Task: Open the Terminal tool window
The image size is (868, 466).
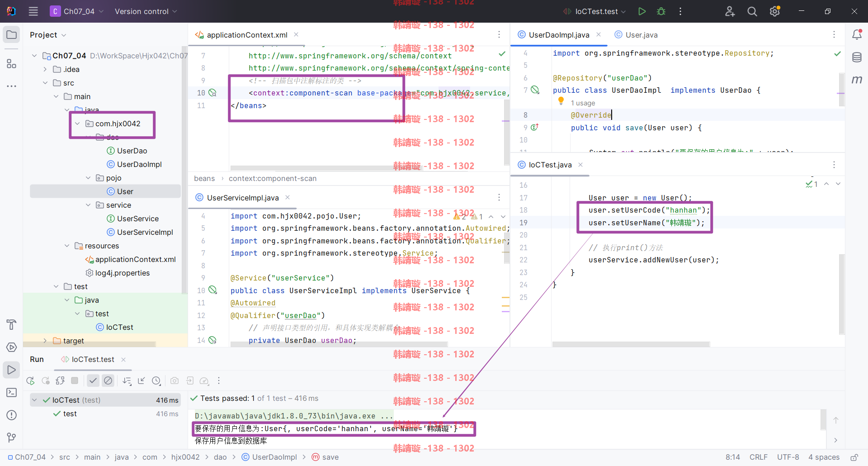Action: pyautogui.click(x=11, y=392)
